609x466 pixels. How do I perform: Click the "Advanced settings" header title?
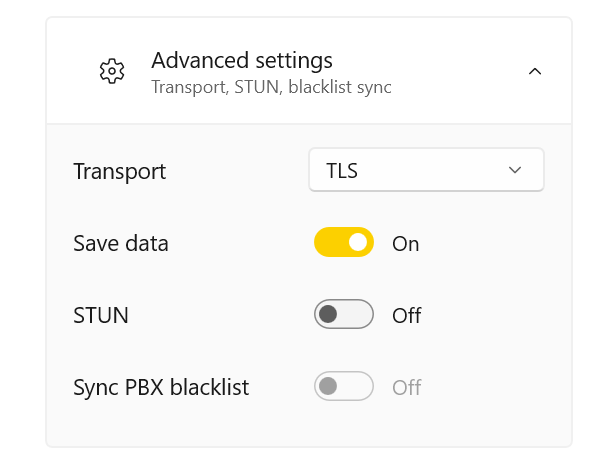242,60
